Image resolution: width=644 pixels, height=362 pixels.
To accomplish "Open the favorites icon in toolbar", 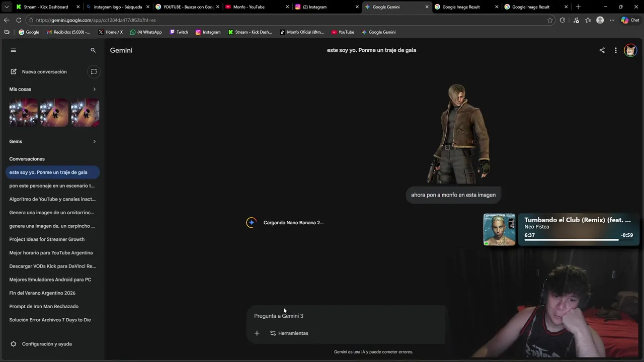I will [x=588, y=20].
